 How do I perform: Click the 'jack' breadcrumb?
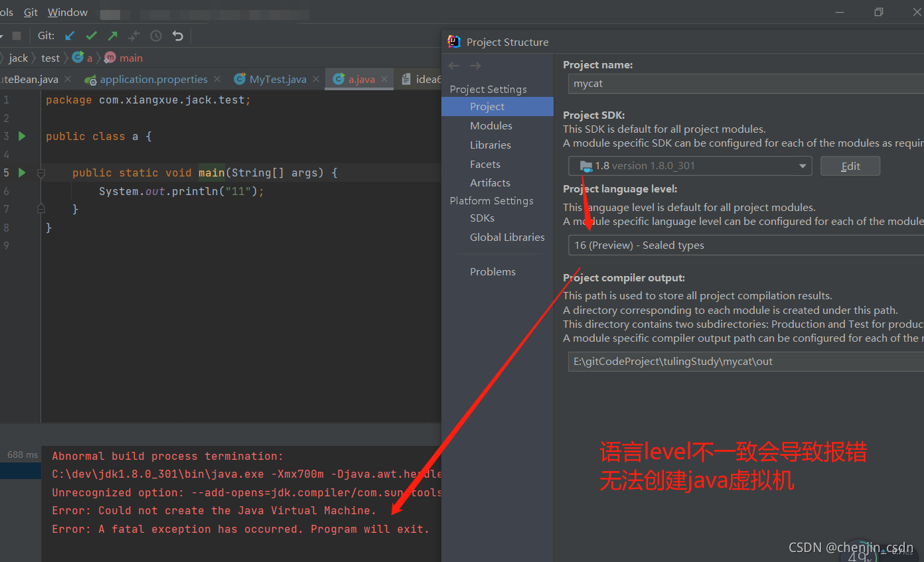[19, 58]
